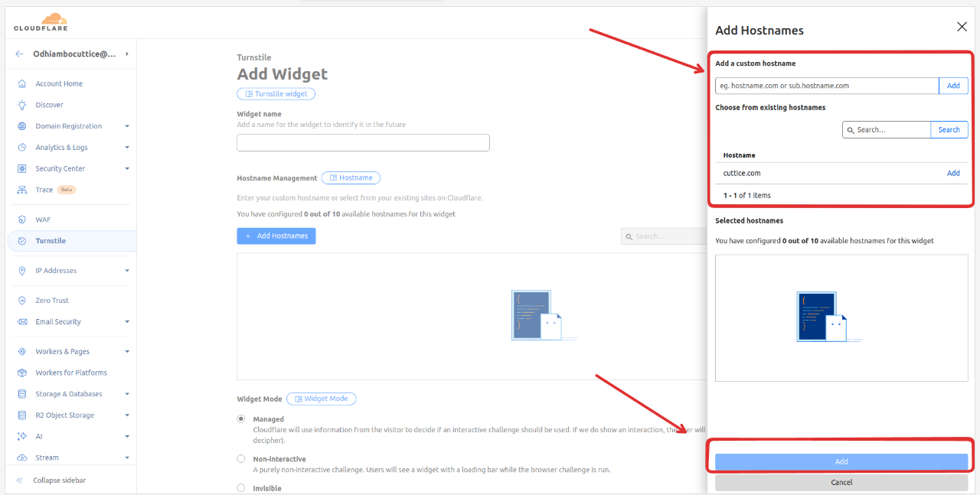Click the back arrow beside the account name
Screen dimensions: 980x495
pos(19,54)
